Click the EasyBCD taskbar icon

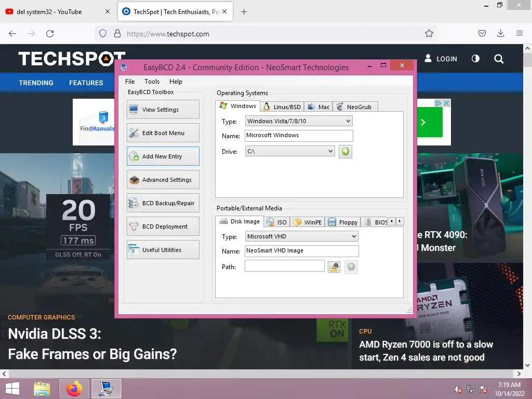click(x=106, y=389)
